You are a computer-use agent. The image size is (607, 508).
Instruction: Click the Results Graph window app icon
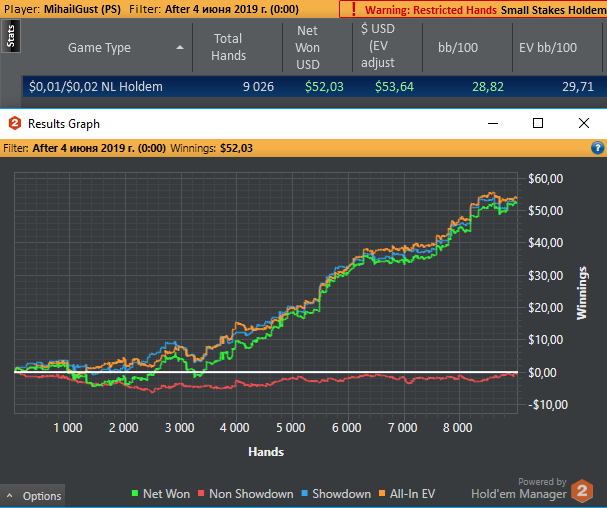[14, 124]
